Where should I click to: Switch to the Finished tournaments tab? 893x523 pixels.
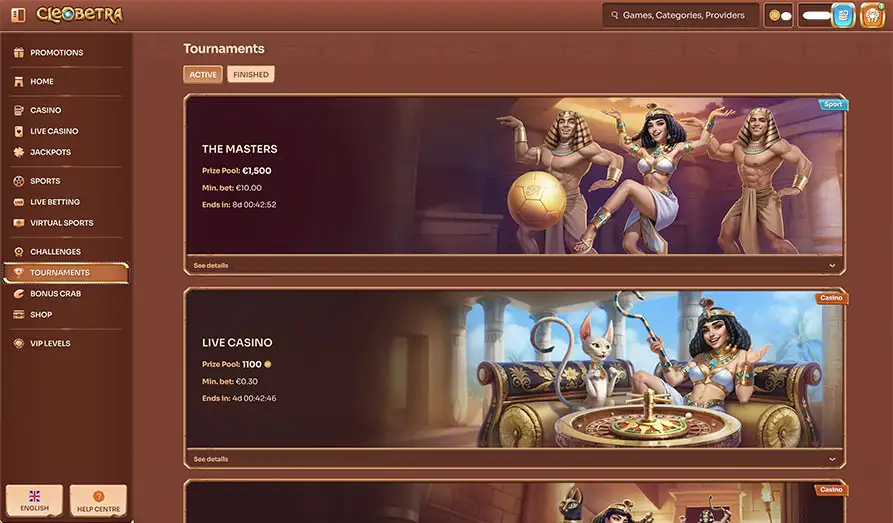pos(251,75)
